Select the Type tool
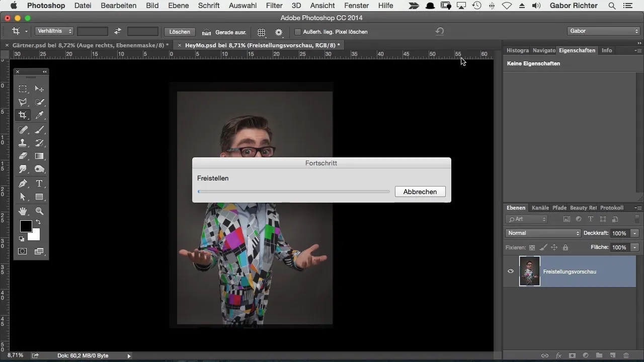644x362 pixels. 39,184
